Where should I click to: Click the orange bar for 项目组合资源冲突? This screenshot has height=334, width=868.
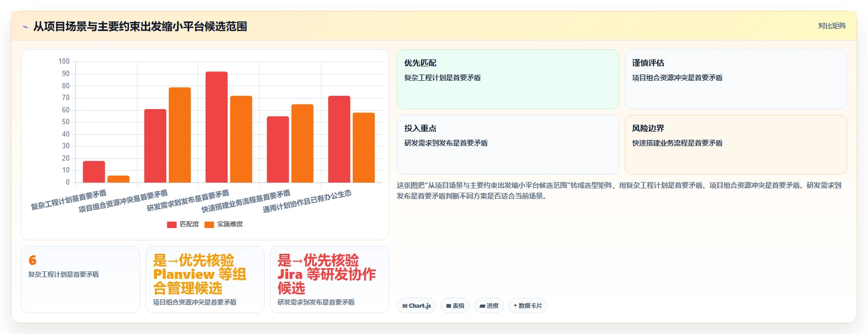[x=180, y=135]
